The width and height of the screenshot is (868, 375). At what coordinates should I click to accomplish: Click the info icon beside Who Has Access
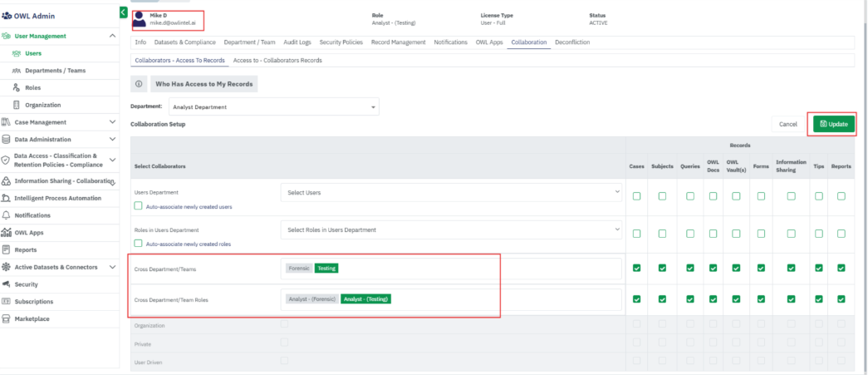139,84
